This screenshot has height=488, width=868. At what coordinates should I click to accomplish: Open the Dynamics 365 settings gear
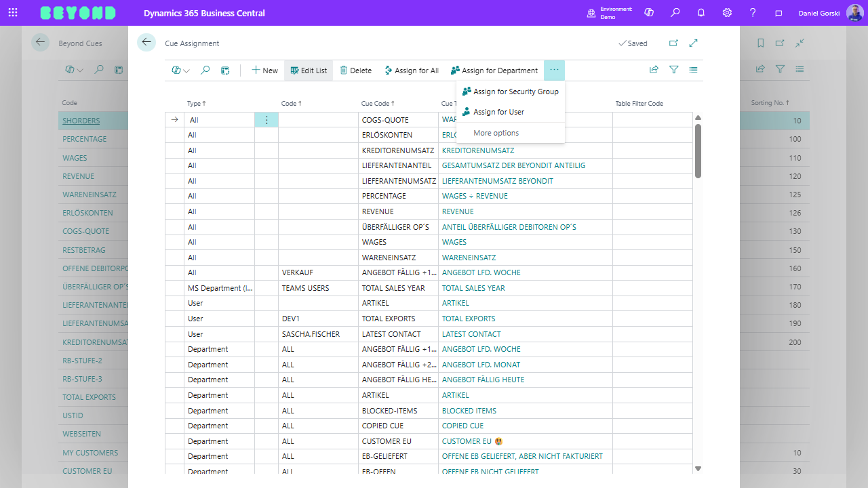click(x=727, y=12)
